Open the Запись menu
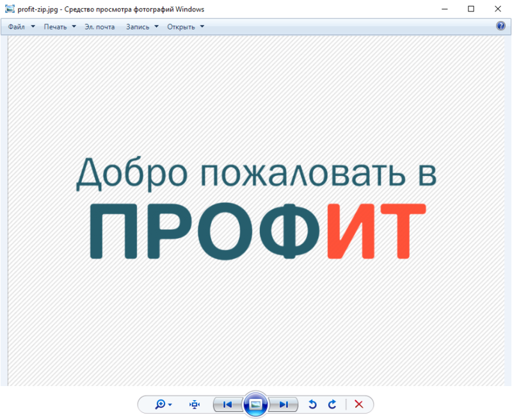The image size is (512, 420). 138,27
